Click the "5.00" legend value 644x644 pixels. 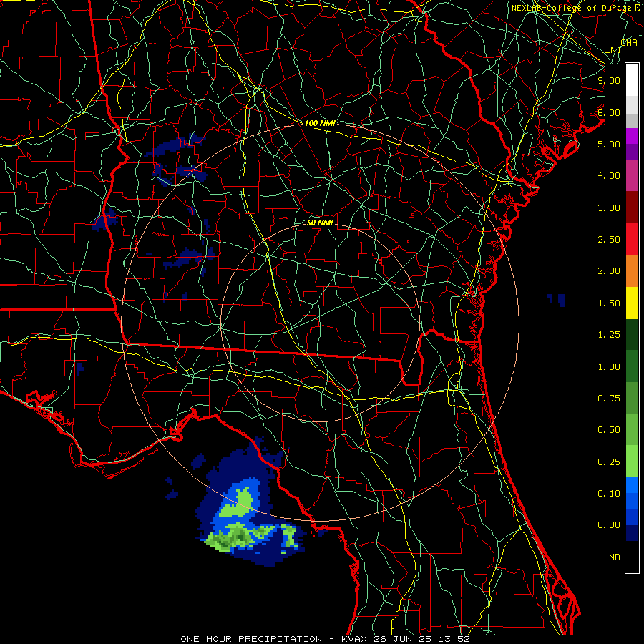pyautogui.click(x=609, y=144)
